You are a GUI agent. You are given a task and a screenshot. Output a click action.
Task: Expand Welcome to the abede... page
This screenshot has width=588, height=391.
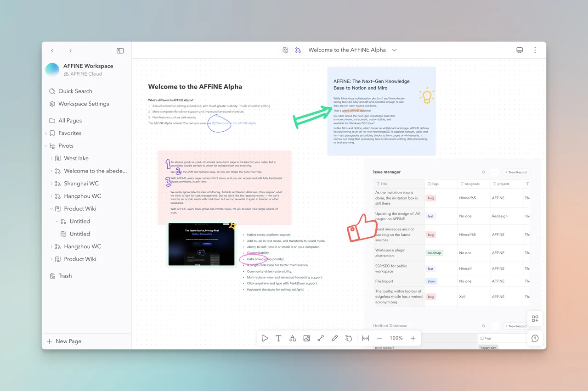click(x=51, y=171)
